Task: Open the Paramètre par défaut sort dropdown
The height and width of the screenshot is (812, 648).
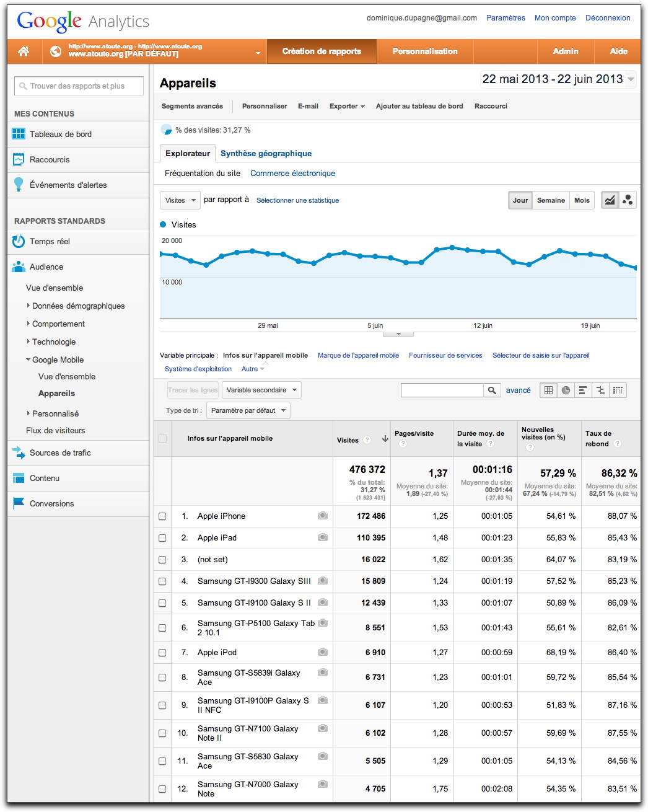Action: [248, 410]
